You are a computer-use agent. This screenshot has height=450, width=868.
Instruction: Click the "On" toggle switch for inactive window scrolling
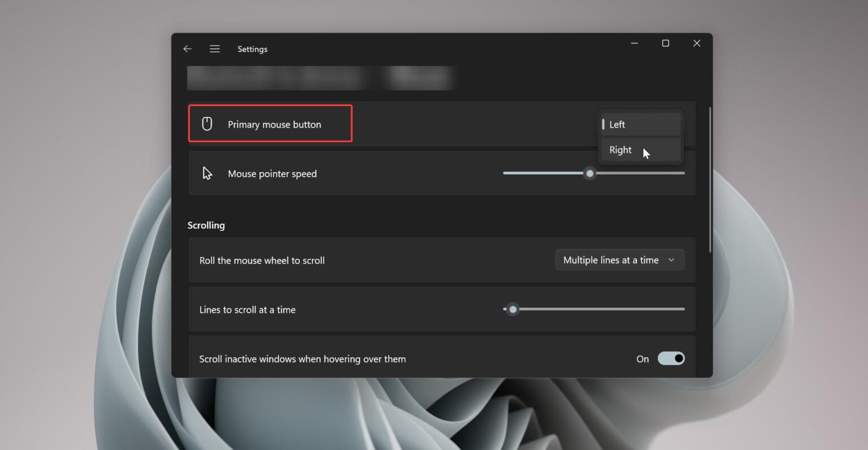point(671,359)
